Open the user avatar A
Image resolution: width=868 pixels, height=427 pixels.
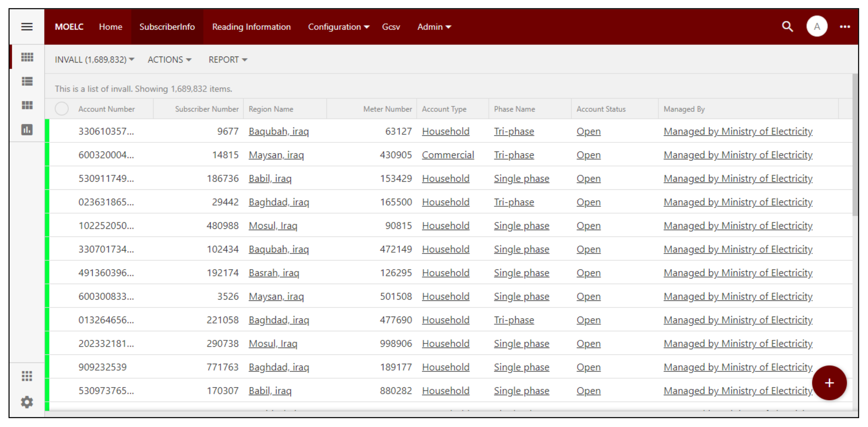click(x=816, y=27)
